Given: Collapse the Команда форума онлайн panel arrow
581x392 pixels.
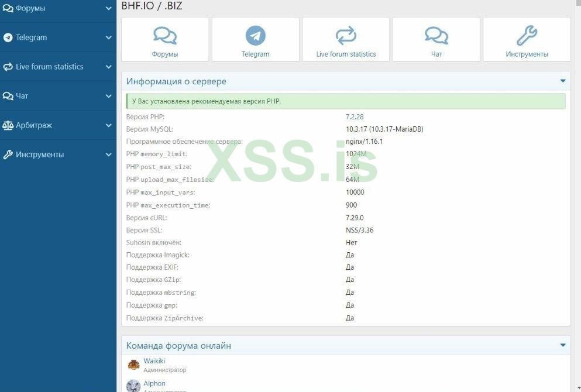Looking at the screenshot, I should pyautogui.click(x=562, y=345).
